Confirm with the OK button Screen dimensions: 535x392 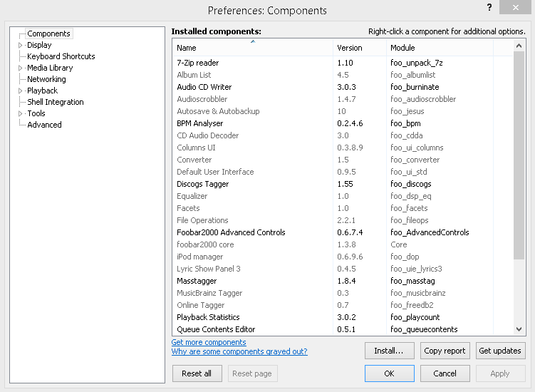(389, 373)
